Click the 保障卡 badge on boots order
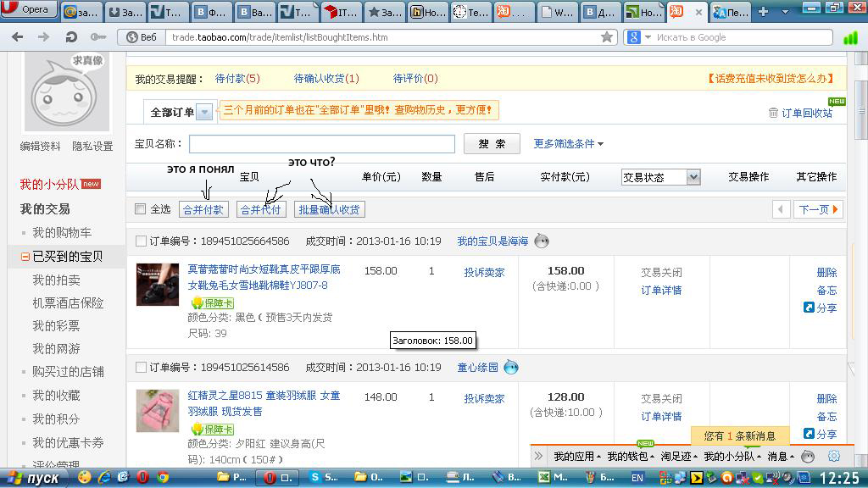 (x=211, y=302)
